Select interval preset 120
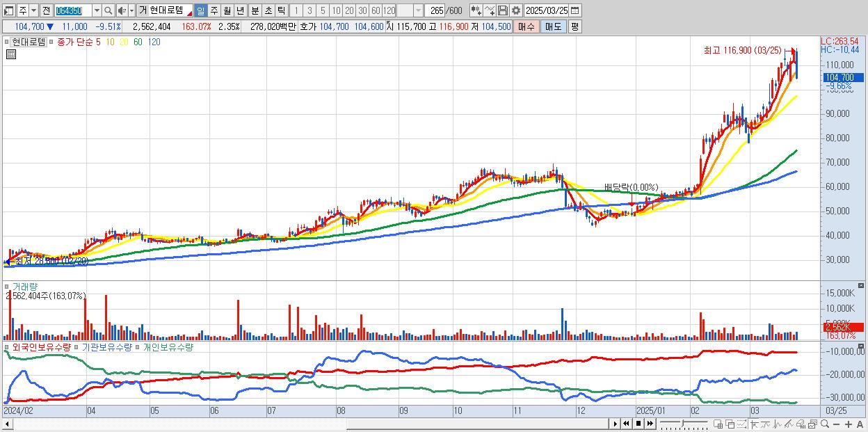Image resolution: width=868 pixels, height=432 pixels. (389, 10)
